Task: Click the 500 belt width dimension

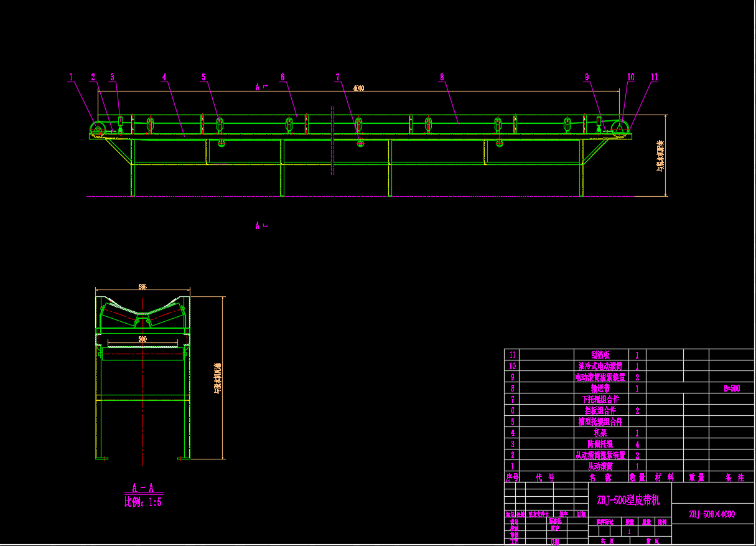Action: pyautogui.click(x=142, y=339)
